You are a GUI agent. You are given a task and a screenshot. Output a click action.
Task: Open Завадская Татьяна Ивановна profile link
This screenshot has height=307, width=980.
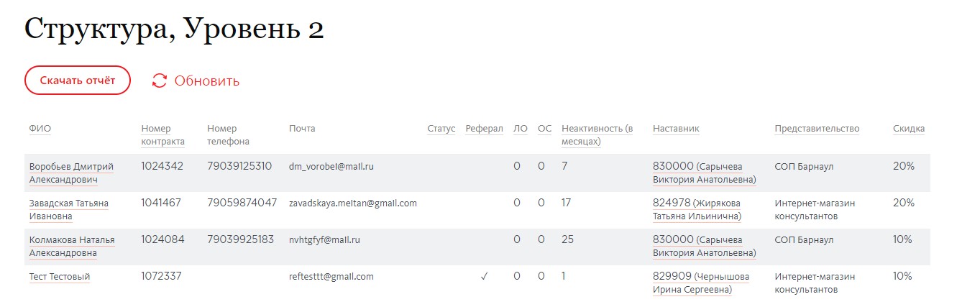coord(68,209)
